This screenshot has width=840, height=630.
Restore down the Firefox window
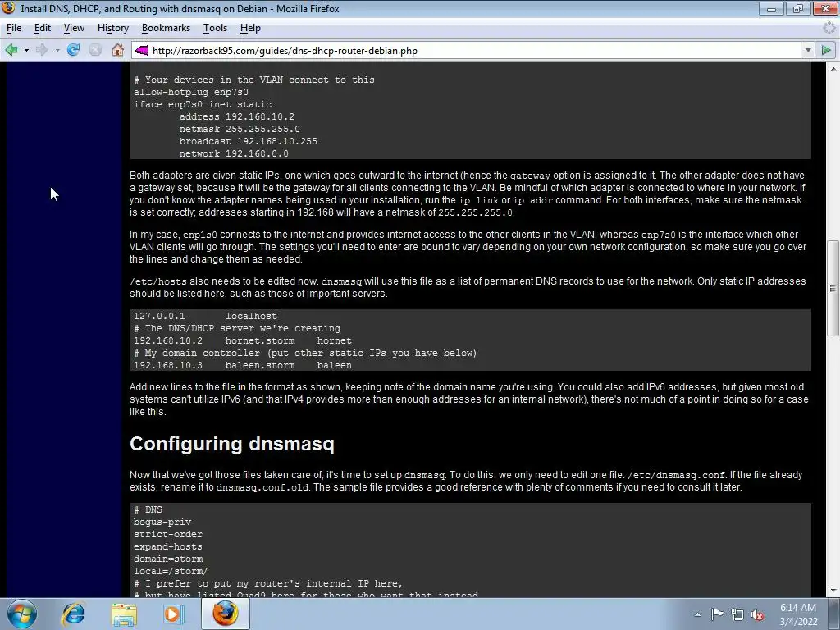(x=797, y=8)
